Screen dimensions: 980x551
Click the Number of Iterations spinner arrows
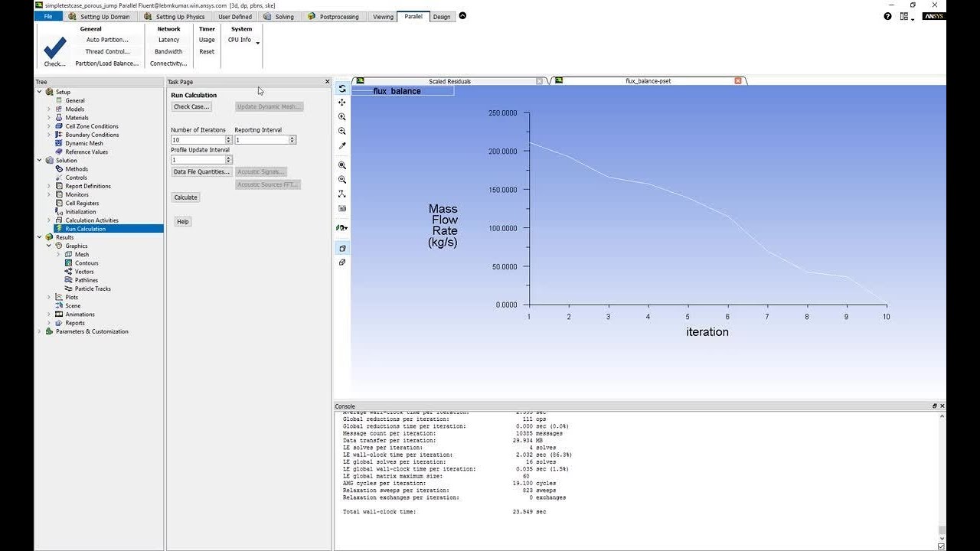tap(228, 140)
